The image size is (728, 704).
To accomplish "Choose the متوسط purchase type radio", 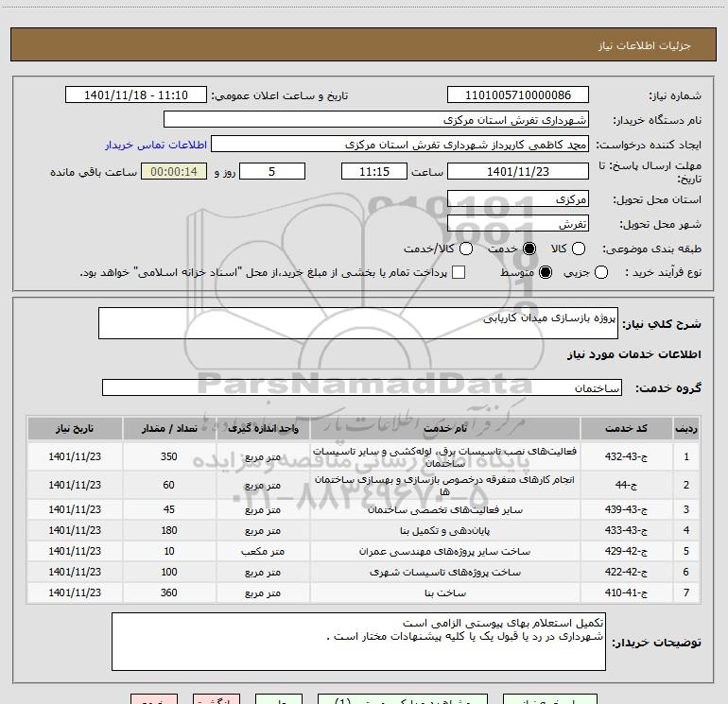I will (x=546, y=272).
